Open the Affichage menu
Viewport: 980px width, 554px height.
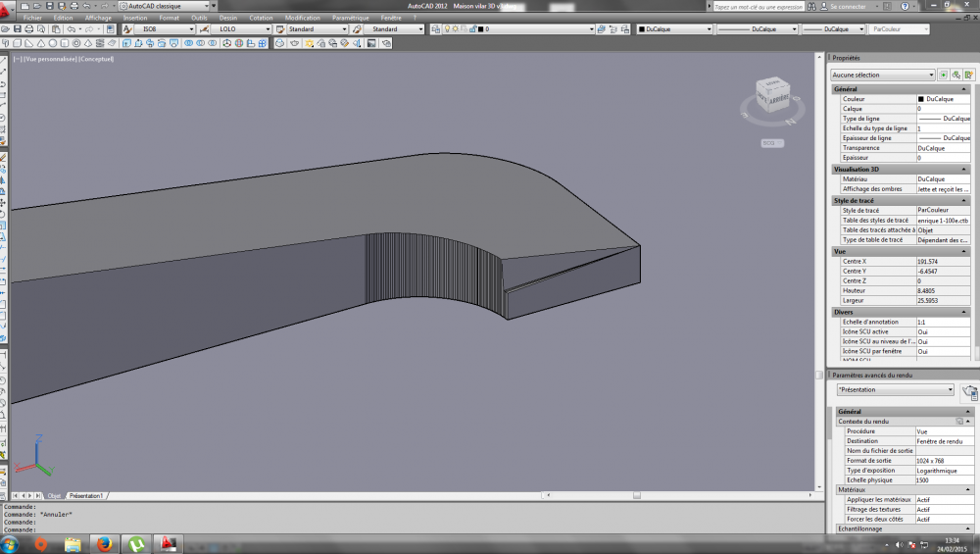coord(98,18)
